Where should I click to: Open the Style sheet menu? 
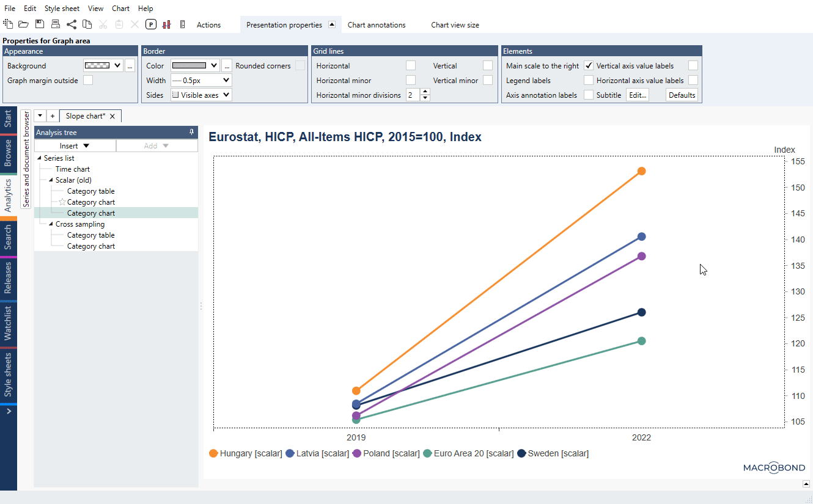(62, 9)
